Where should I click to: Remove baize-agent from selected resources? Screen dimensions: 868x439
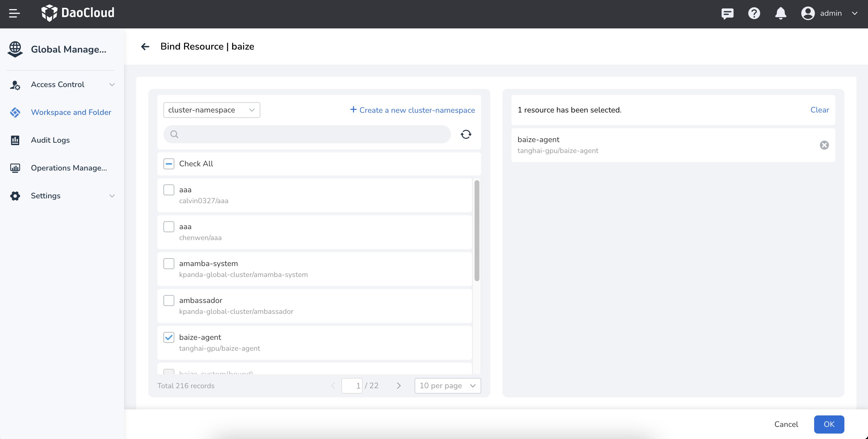pos(824,145)
